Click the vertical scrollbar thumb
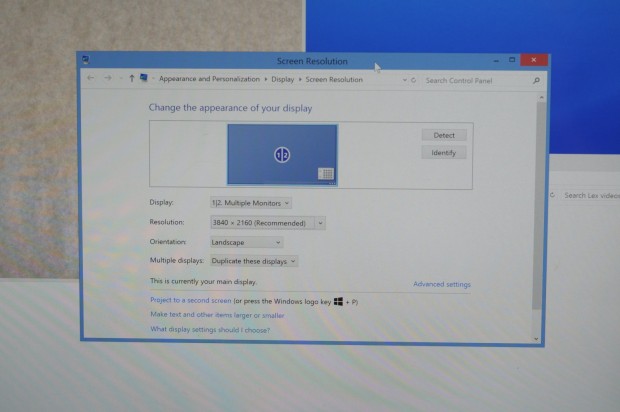Image resolution: width=620 pixels, height=412 pixels. point(539,206)
